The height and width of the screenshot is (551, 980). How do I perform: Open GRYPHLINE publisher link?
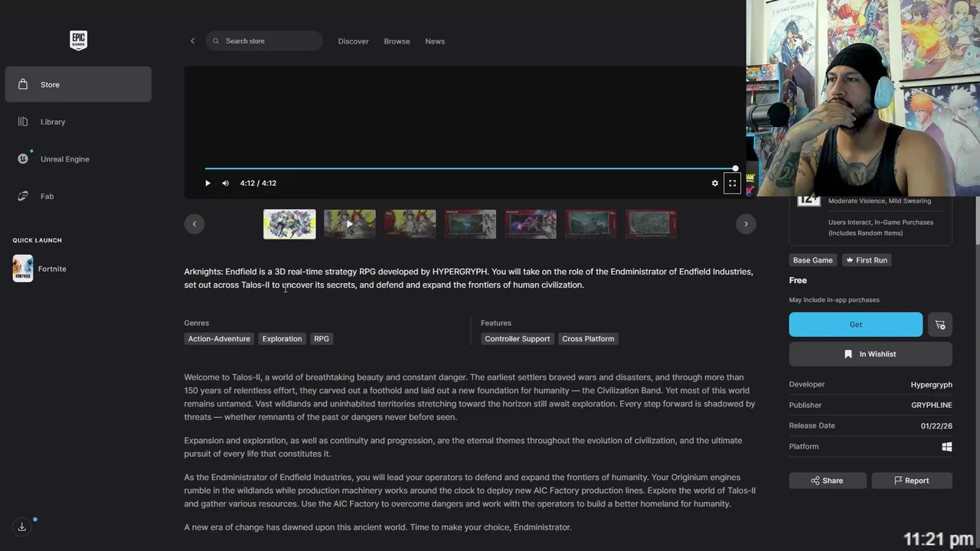pyautogui.click(x=932, y=405)
